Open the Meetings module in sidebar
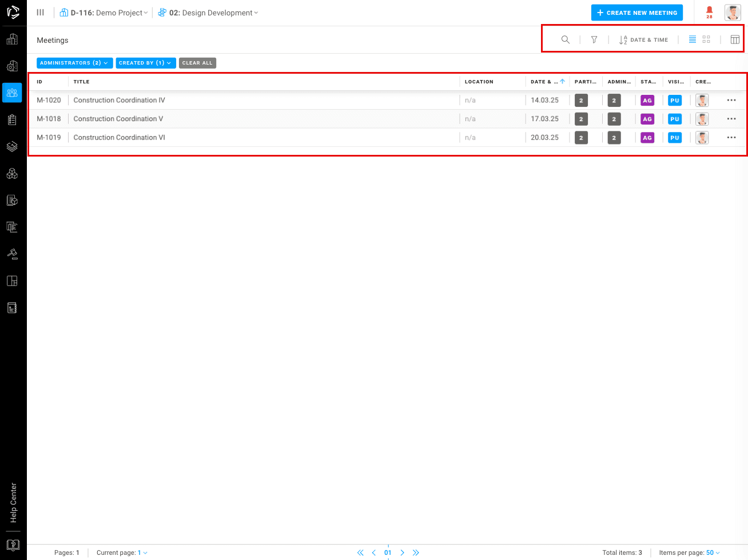Viewport: 748px width, 560px height. point(12,93)
